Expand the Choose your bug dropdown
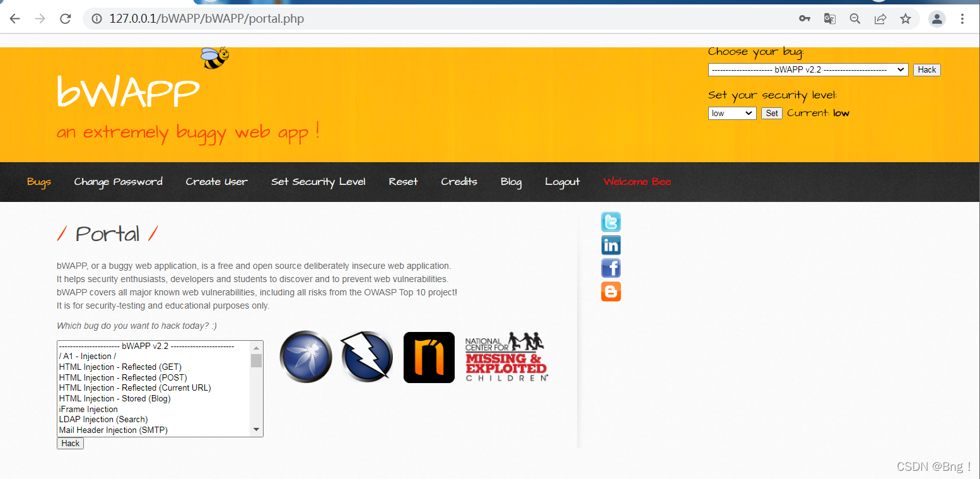 coord(808,70)
